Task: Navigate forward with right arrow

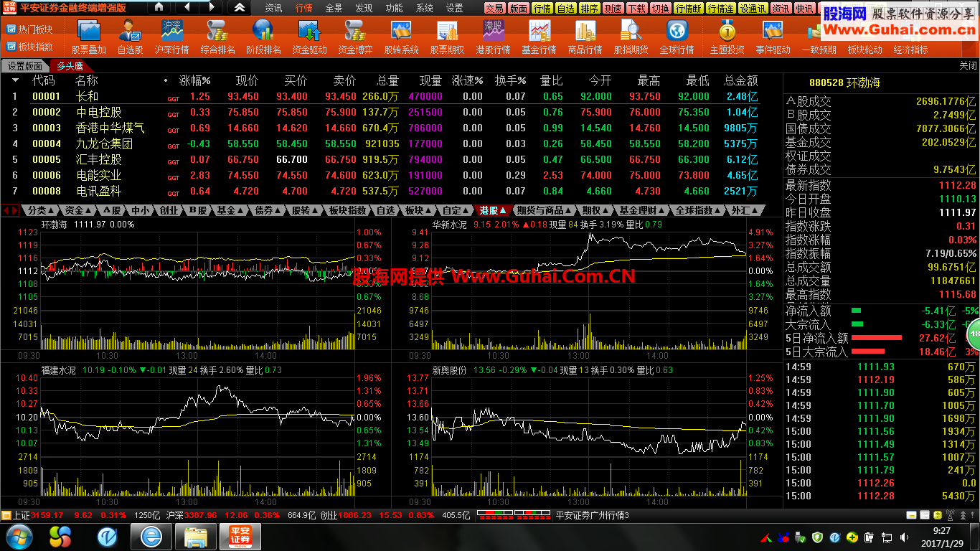Action: point(211,7)
